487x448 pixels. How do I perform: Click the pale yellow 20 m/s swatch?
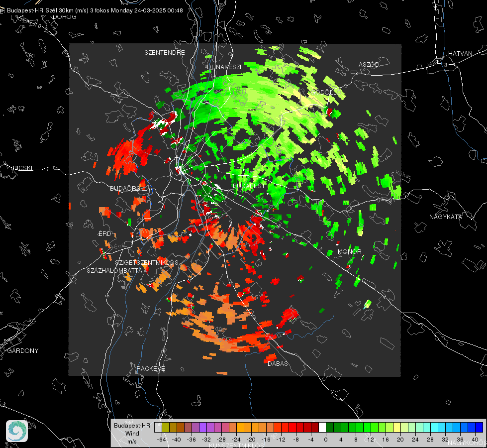tap(397, 428)
